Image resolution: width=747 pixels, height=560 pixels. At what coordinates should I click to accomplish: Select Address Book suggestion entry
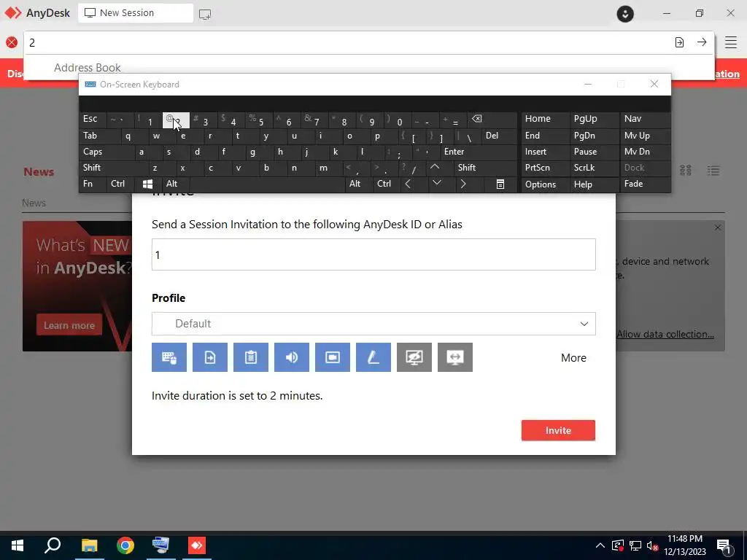coord(88,68)
